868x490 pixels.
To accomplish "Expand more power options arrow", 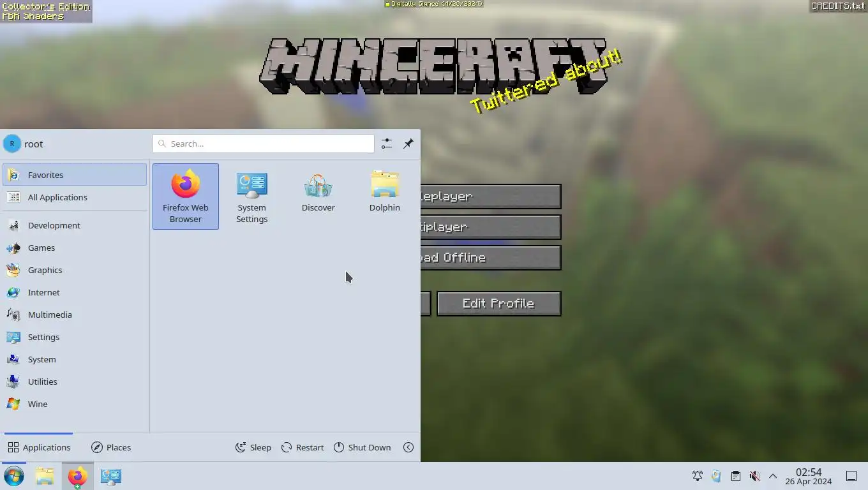I will pos(408,447).
